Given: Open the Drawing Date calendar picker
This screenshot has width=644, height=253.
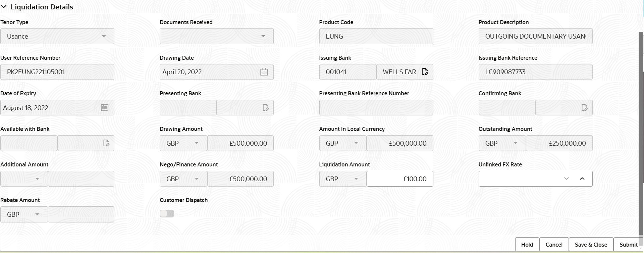Looking at the screenshot, I should click(264, 72).
